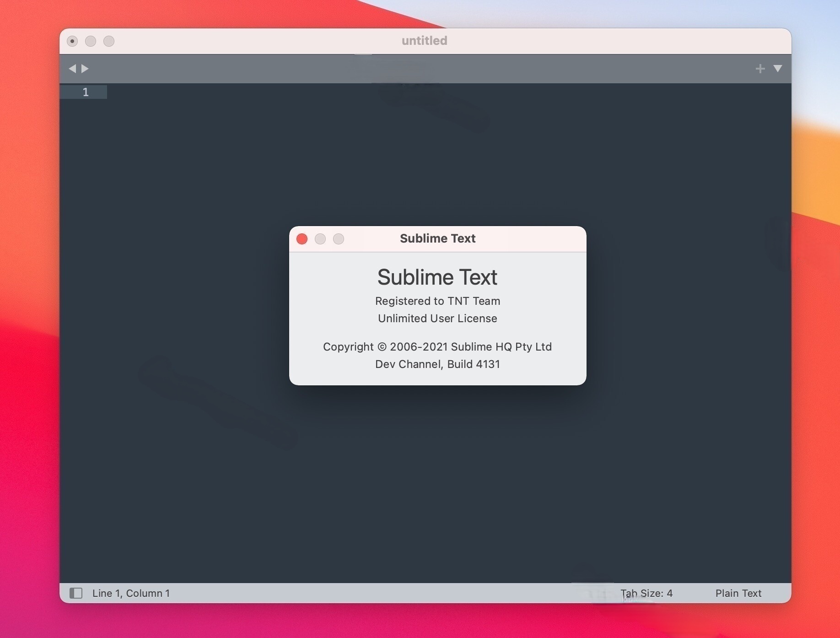Screen dimensions: 840x638
Task: Toggle the side bar from the status bar
Action: click(x=76, y=593)
